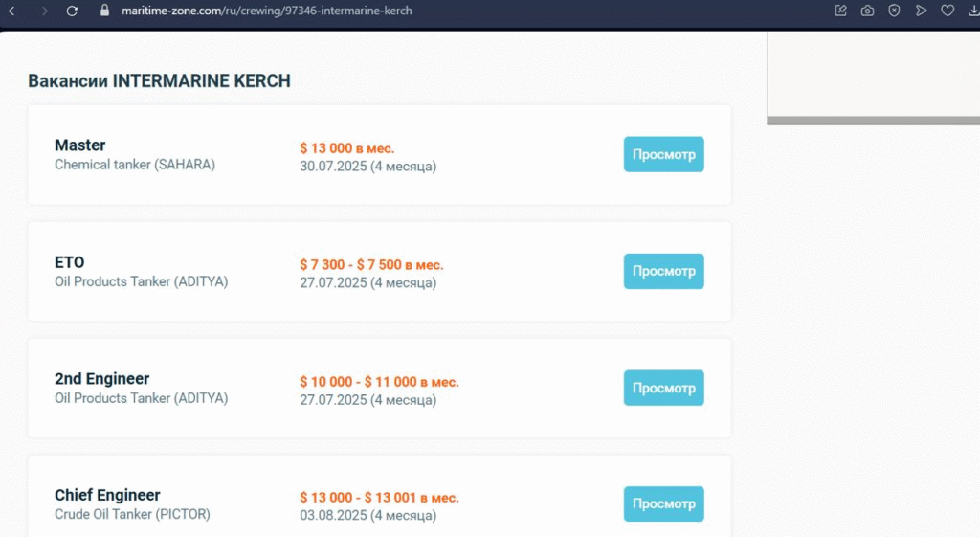
Task: View the Chief Engineer vacancy Просмотр button
Action: click(x=664, y=503)
